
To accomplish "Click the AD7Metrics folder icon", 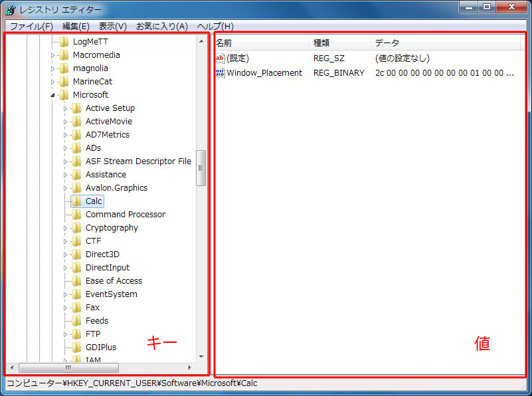I will (x=76, y=135).
